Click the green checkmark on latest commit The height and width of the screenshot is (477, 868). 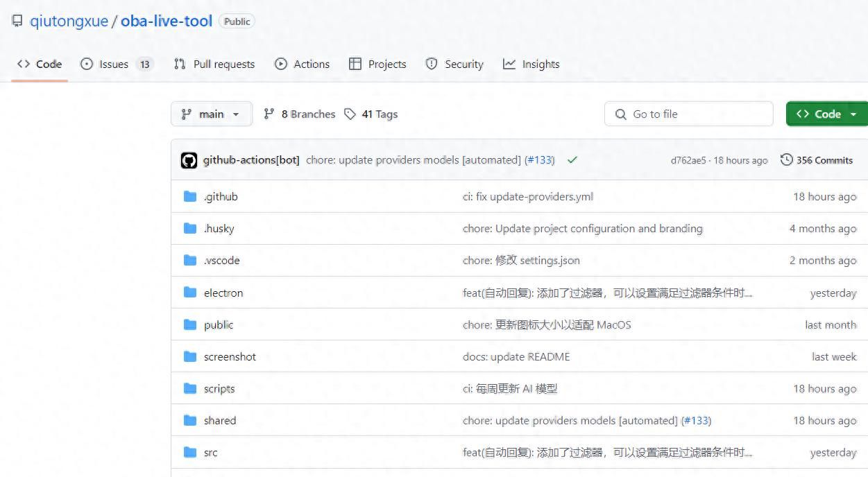pyautogui.click(x=572, y=159)
